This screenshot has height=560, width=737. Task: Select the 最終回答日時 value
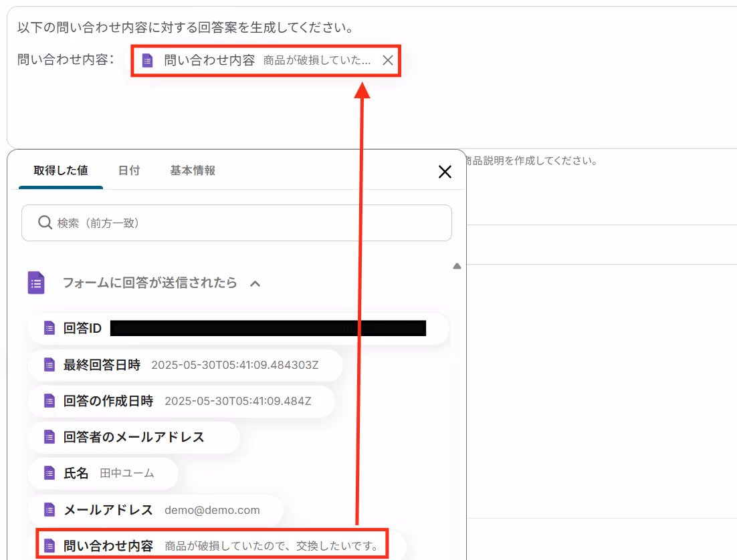(x=185, y=365)
